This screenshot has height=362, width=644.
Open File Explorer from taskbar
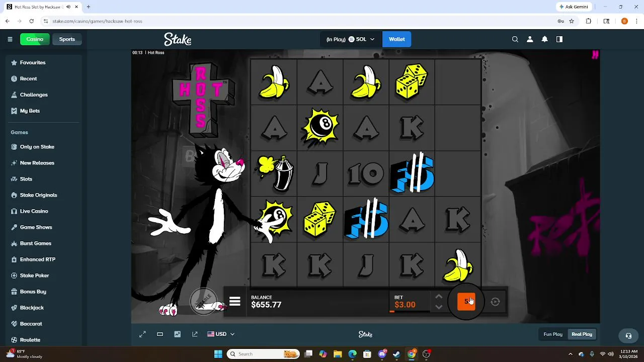[337, 354]
